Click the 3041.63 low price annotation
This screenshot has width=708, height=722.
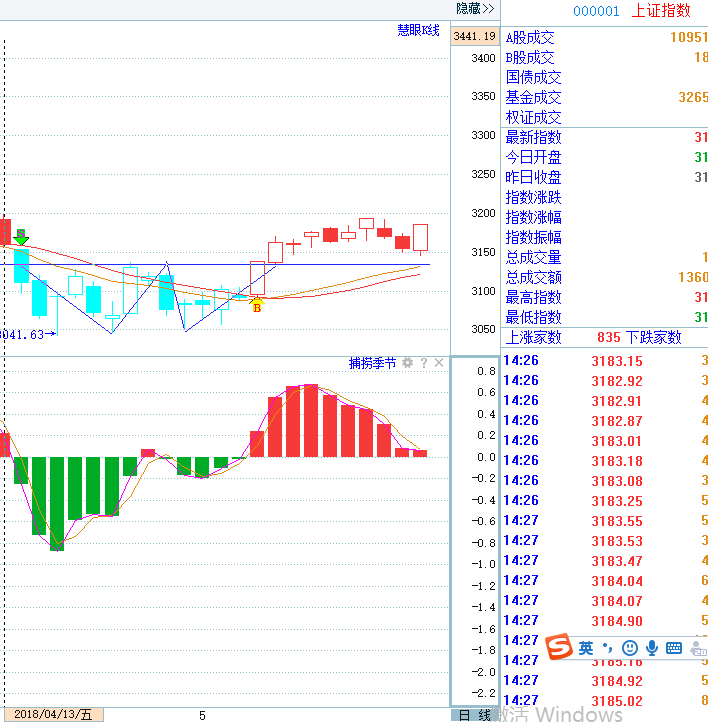tap(22, 334)
